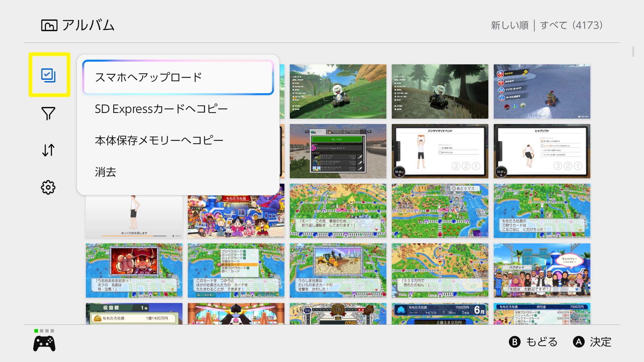Choose スマホへアップロード menu option
Screen dimensions: 644x362
pos(178,77)
